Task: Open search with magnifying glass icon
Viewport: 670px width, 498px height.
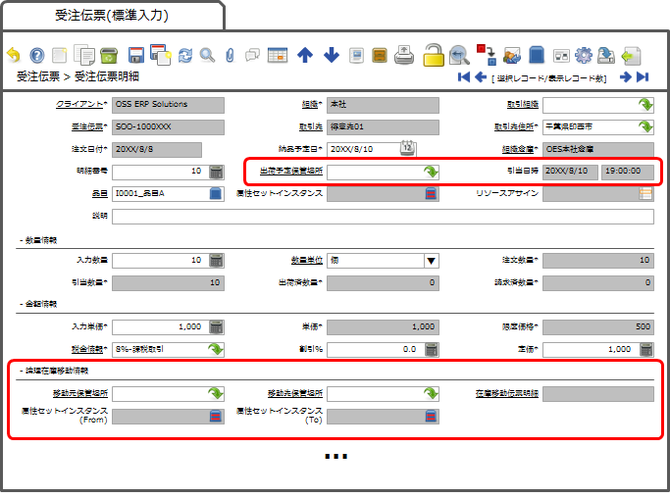Action: coord(208,56)
